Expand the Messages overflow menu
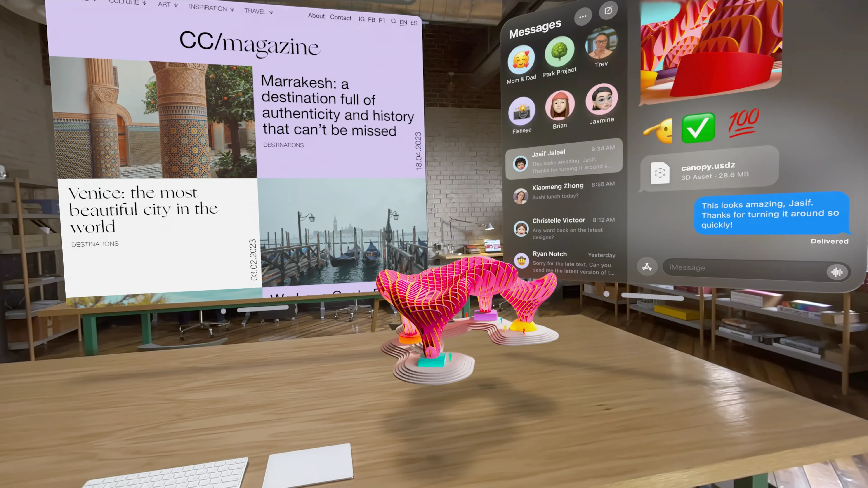This screenshot has height=488, width=868. (583, 16)
